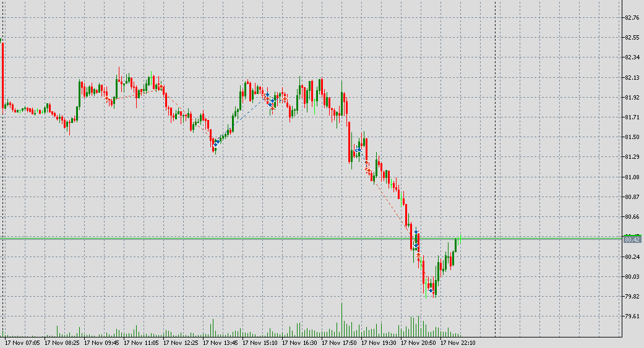Screen dimensions: 644x348
Task: Click the 81.50 price scale value
Action: coord(632,137)
